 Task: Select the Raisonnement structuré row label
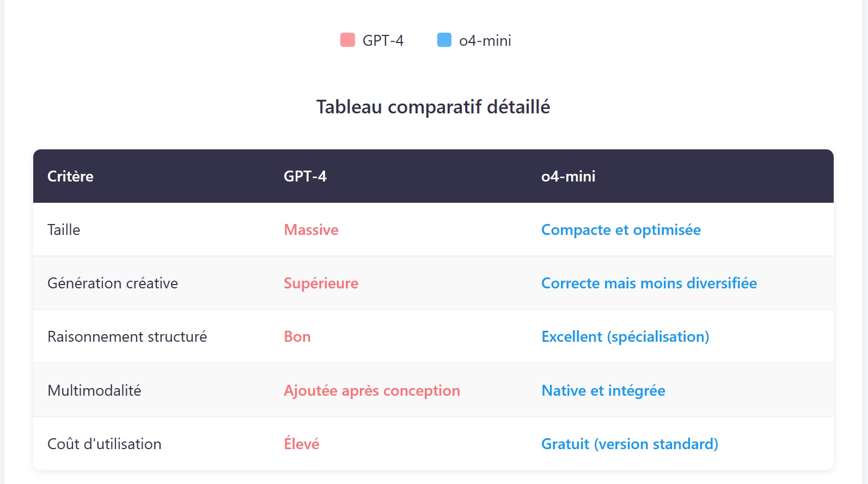tap(127, 337)
